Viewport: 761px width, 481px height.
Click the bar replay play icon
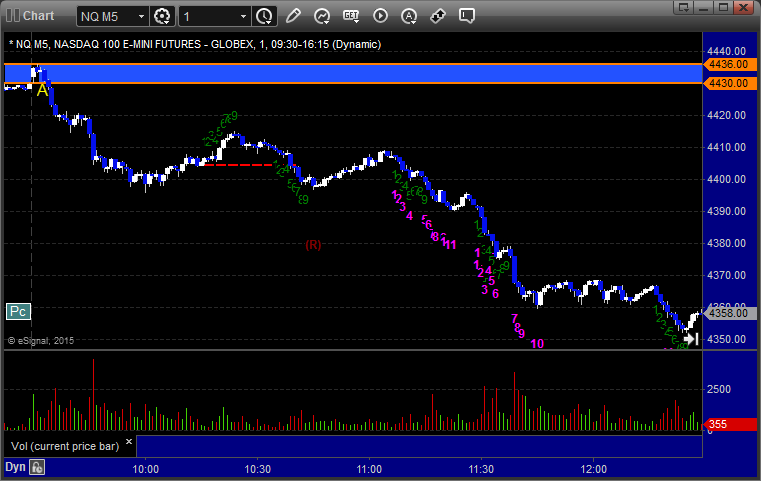(x=380, y=16)
